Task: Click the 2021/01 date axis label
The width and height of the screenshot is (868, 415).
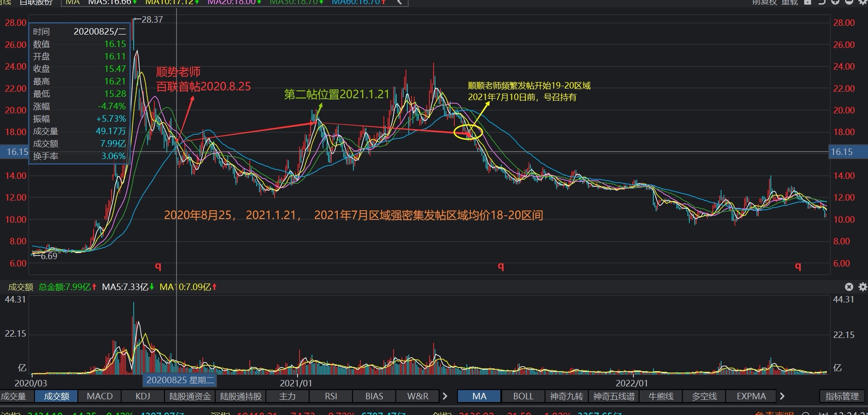Action: click(x=296, y=383)
